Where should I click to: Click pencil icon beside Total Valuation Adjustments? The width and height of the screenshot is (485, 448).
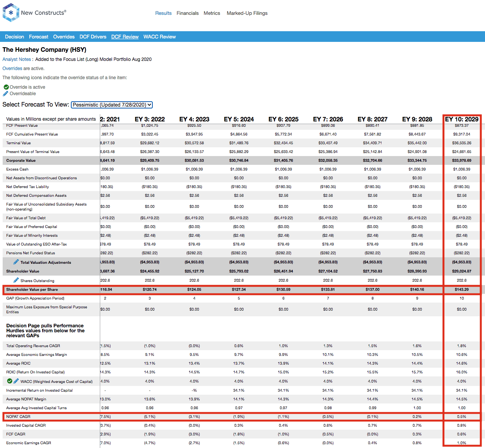16,262
